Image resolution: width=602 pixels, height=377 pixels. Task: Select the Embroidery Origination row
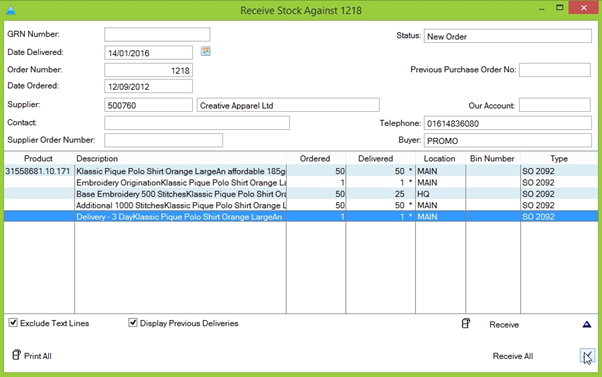tap(301, 183)
